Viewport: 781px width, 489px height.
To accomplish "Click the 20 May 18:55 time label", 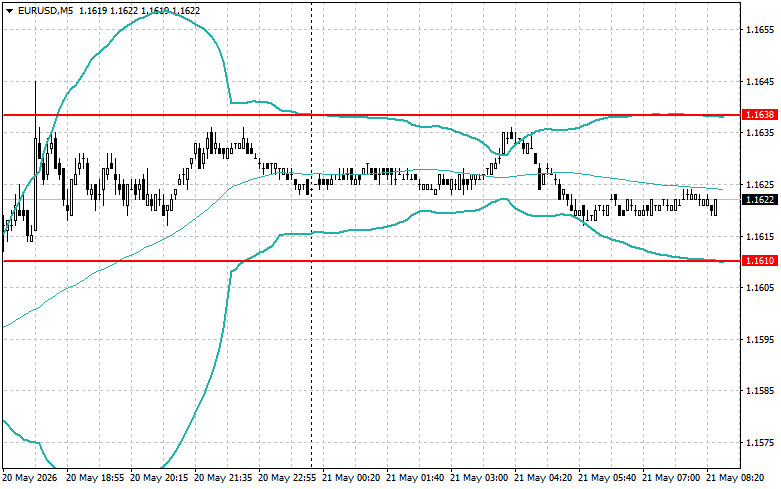I will pos(95,478).
